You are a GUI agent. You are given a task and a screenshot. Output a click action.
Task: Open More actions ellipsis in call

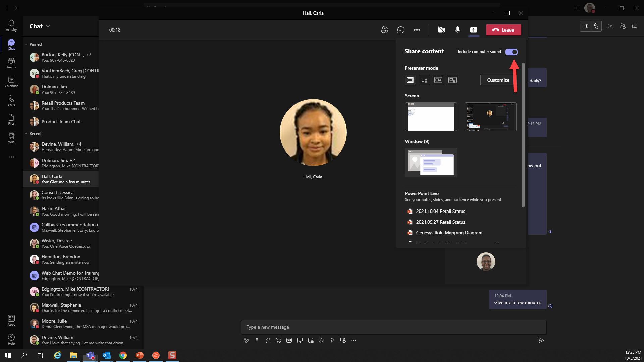click(417, 30)
